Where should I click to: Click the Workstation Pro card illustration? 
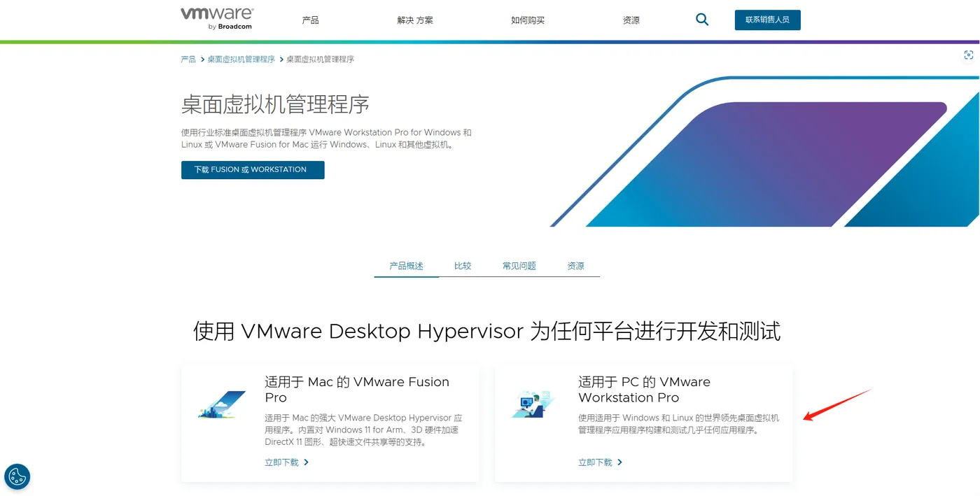(533, 404)
